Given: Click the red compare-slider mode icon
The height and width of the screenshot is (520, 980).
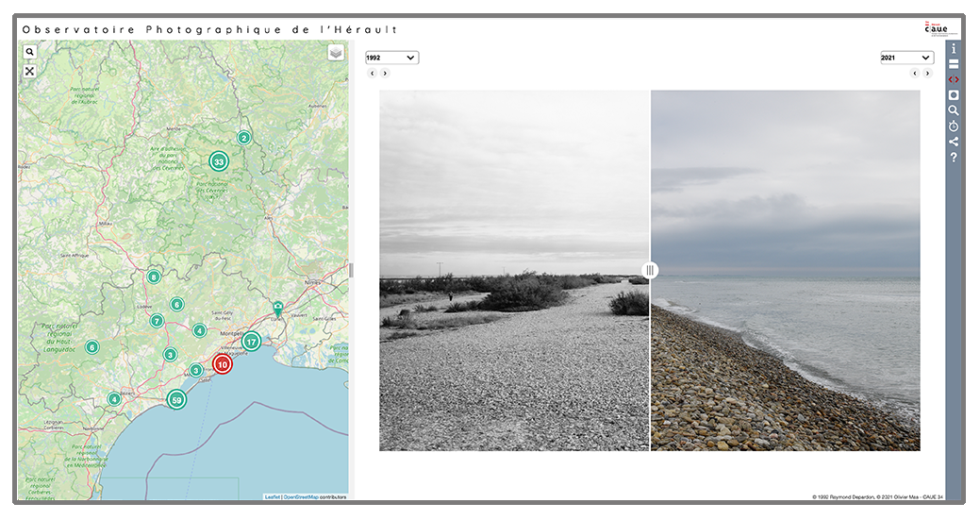Looking at the screenshot, I should tap(954, 79).
